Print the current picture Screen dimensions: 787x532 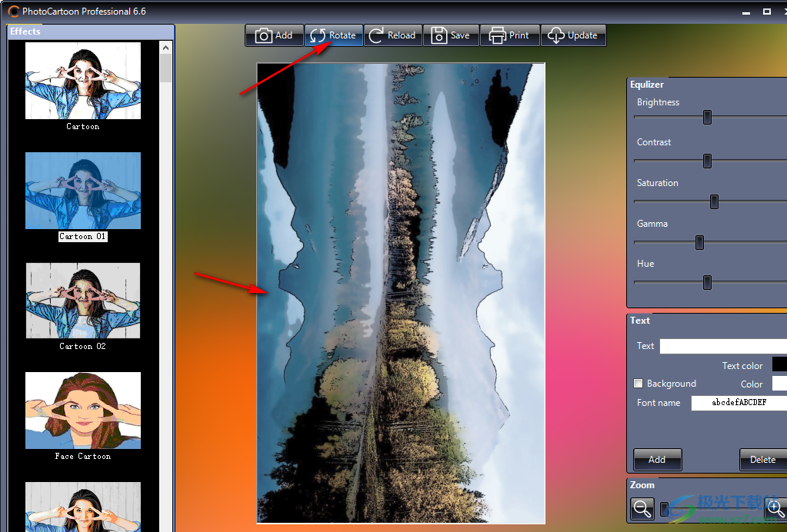coord(510,35)
